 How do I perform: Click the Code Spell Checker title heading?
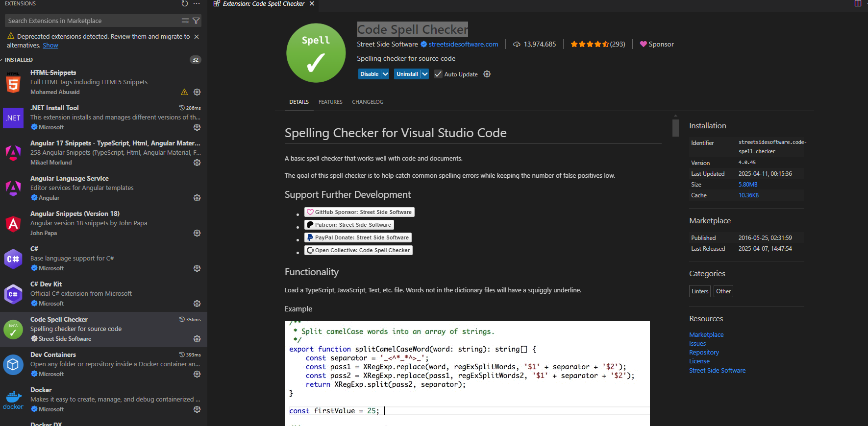click(x=413, y=29)
